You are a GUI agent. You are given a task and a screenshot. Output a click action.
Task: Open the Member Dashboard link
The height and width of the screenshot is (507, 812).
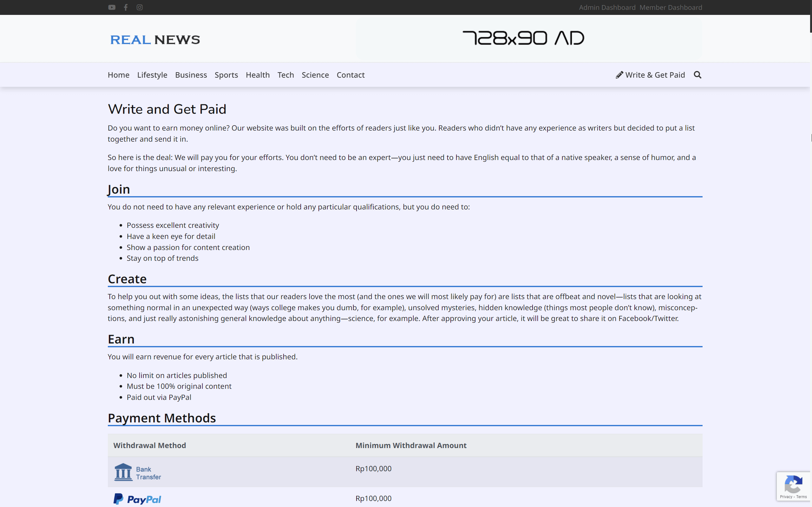671,7
